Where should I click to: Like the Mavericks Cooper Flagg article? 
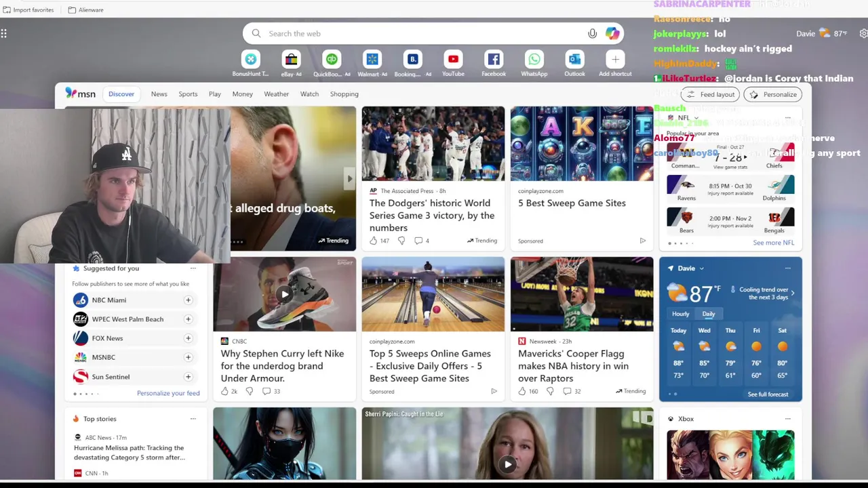pyautogui.click(x=521, y=391)
